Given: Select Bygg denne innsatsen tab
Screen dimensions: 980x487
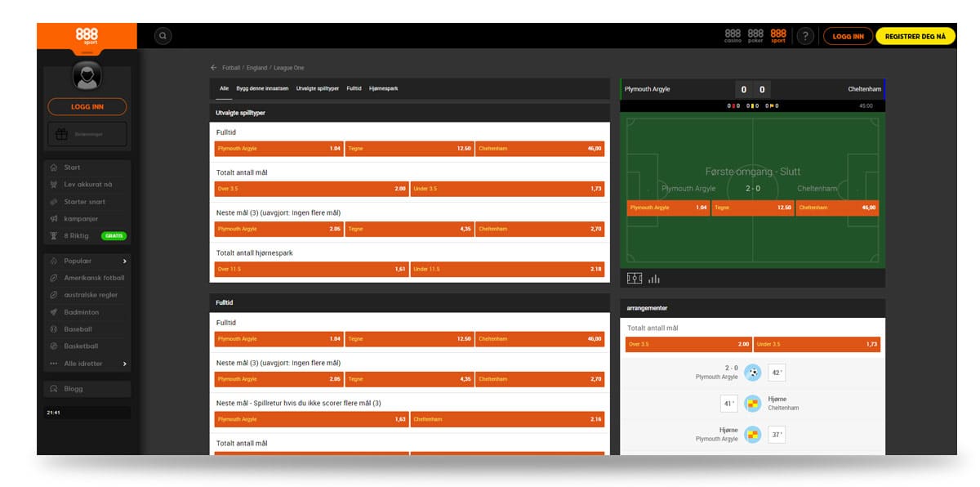Looking at the screenshot, I should click(262, 88).
